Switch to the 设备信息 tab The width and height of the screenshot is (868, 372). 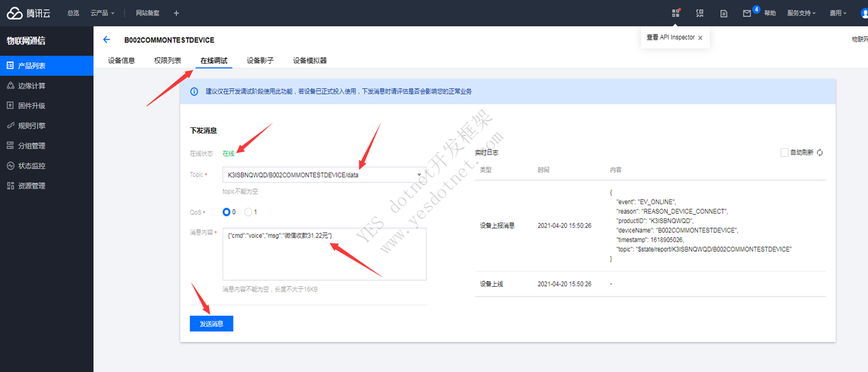click(121, 61)
